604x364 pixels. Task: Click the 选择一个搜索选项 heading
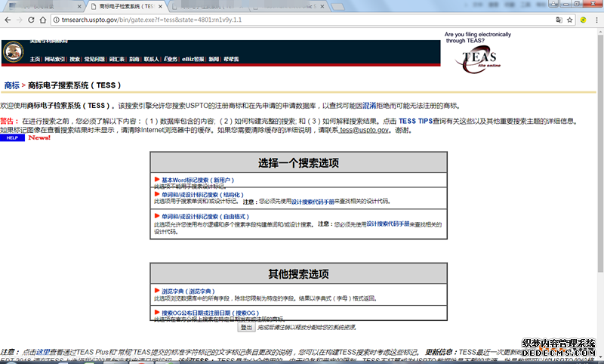pos(298,163)
